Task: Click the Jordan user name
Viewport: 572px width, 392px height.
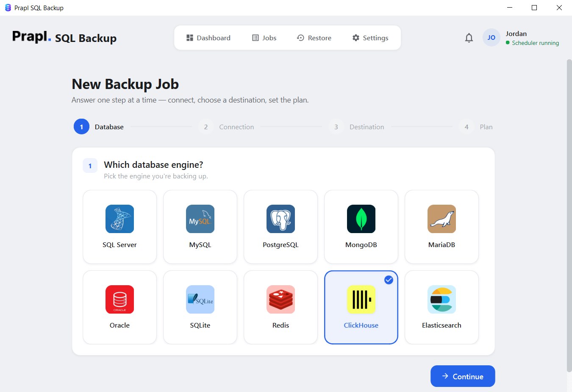Action: pyautogui.click(x=516, y=34)
